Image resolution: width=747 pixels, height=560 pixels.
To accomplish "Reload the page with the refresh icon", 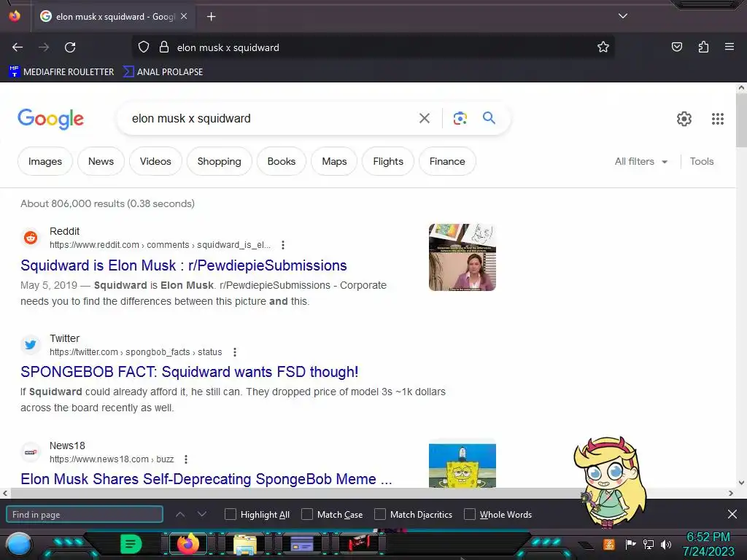I will pos(70,47).
